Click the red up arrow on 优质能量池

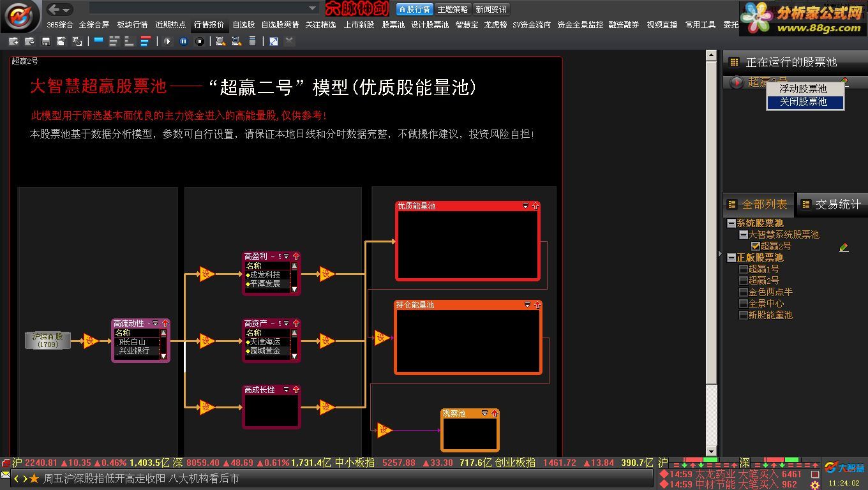535,206
